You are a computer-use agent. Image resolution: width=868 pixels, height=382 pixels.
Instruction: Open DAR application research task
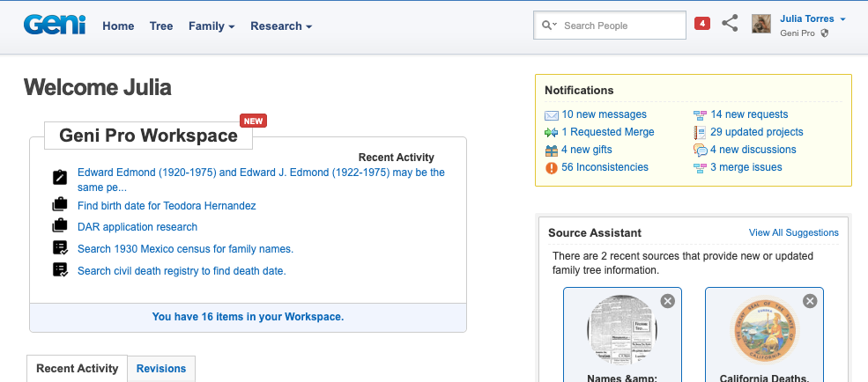click(x=137, y=227)
